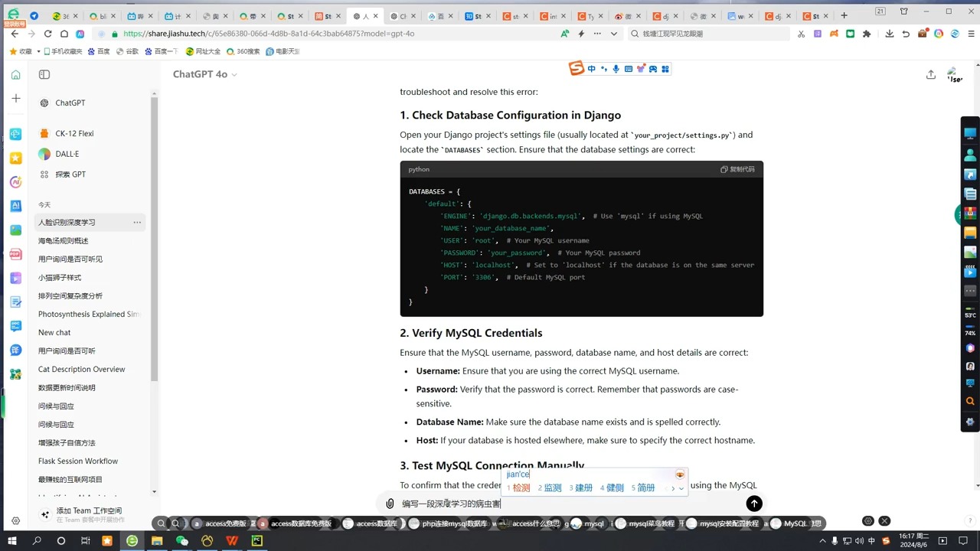Expand more IME candidates with the right arrow
980x551 pixels.
point(673,487)
